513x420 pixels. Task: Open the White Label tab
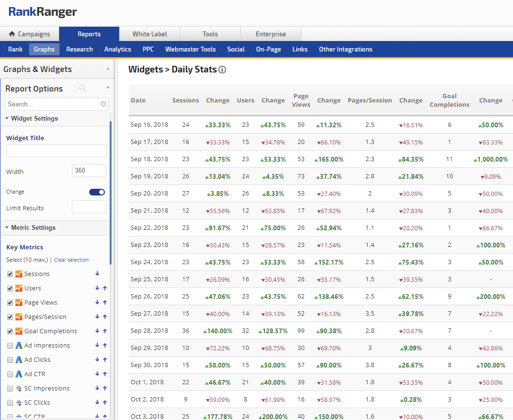point(150,34)
